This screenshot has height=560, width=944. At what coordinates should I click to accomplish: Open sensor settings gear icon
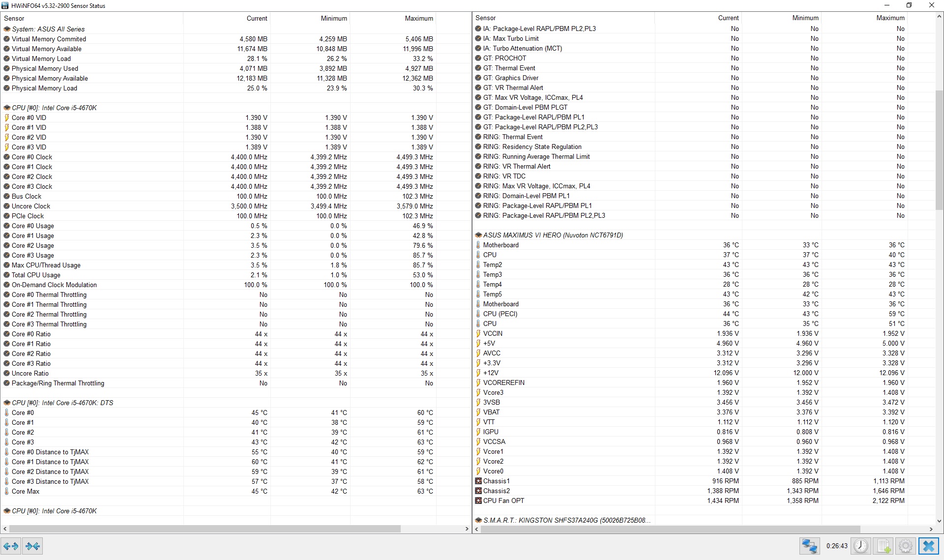pos(905,546)
